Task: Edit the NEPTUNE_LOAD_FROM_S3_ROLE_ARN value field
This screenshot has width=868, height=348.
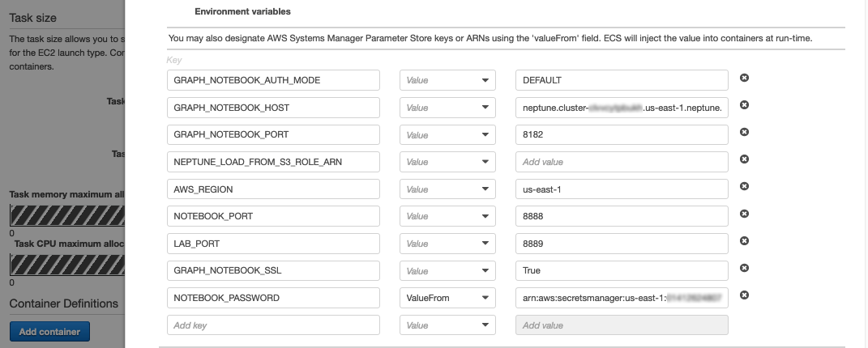Action: (x=622, y=162)
